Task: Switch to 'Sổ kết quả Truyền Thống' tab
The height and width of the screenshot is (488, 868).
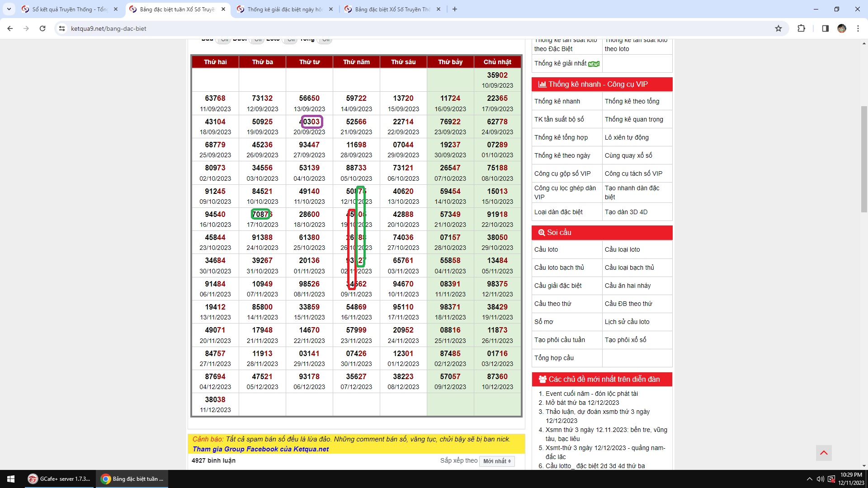Action: [x=70, y=9]
